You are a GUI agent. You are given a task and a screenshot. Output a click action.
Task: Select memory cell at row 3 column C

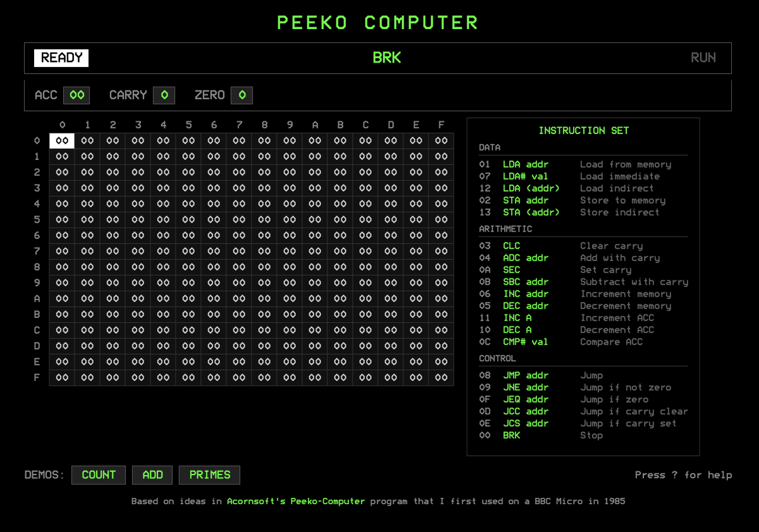366,188
